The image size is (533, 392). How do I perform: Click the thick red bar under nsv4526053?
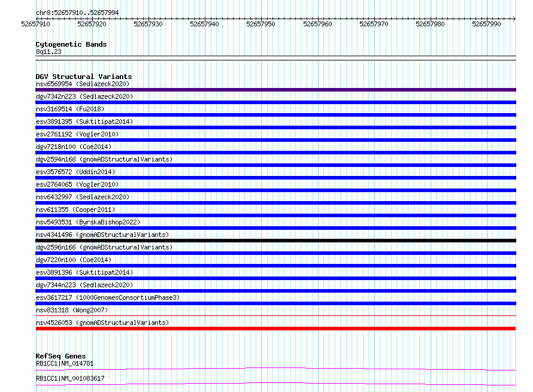coord(275,329)
